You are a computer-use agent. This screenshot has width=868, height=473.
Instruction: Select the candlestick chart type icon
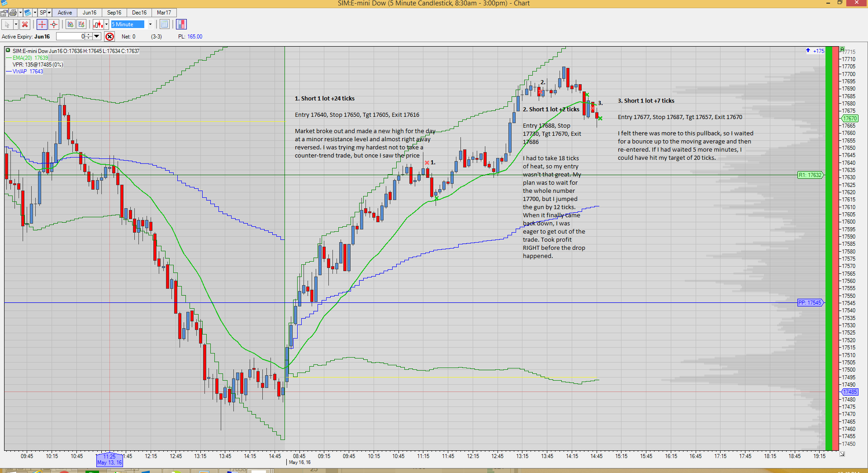pos(98,24)
